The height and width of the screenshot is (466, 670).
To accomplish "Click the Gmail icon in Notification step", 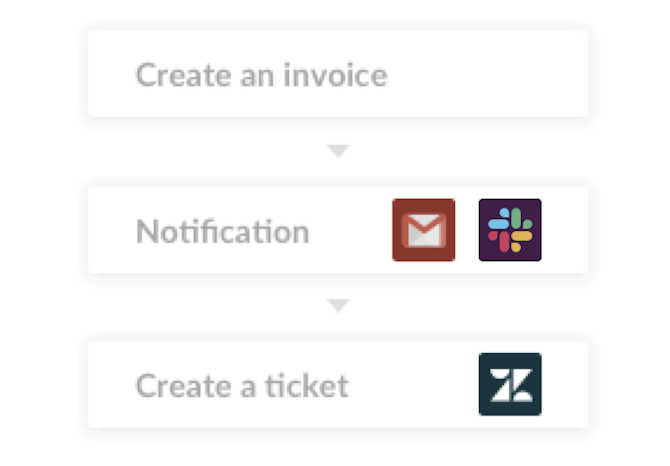I will [423, 230].
